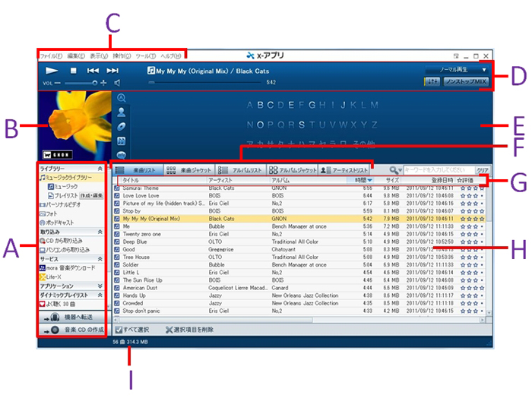Toggle the すべて選択 checkbox

pos(119,330)
